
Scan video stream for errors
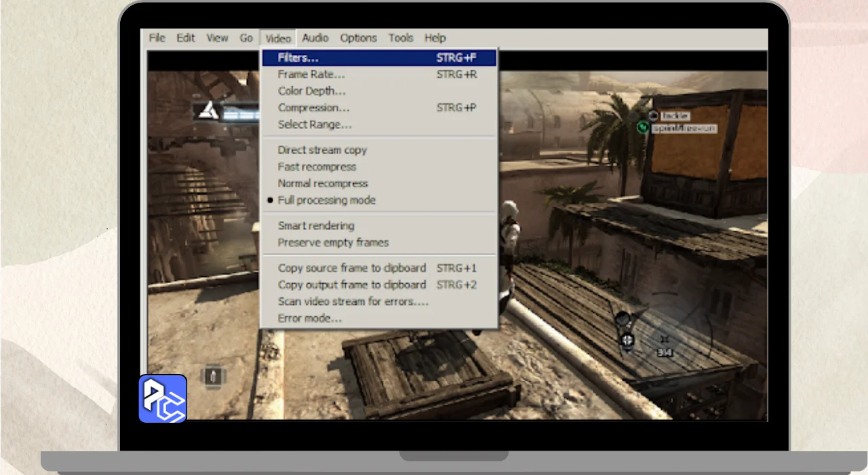pyautogui.click(x=353, y=301)
